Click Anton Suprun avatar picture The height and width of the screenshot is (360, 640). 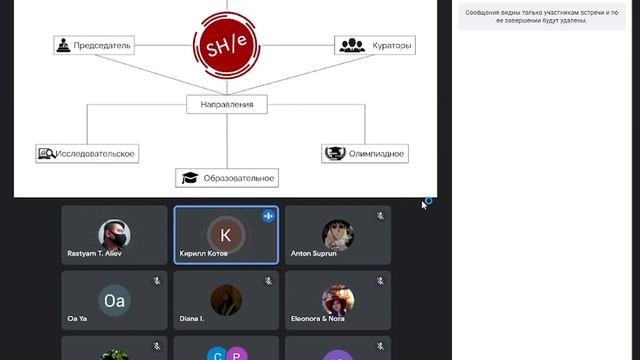point(338,235)
